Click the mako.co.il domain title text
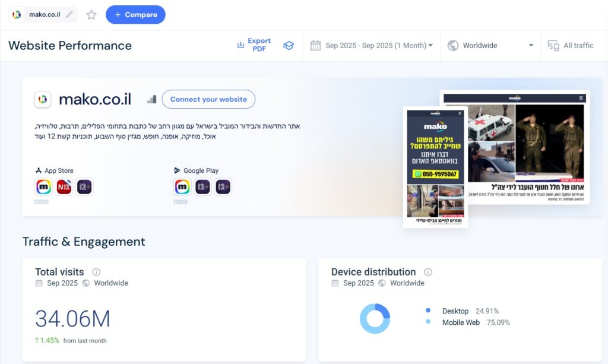The width and height of the screenshot is (608, 364). [x=95, y=99]
